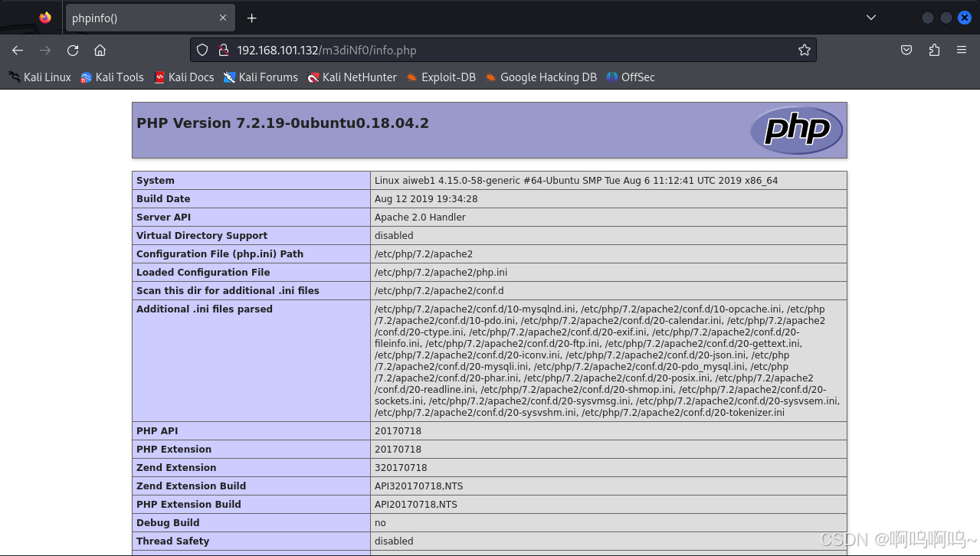
Task: Open OffSec bookmark
Action: pyautogui.click(x=631, y=77)
